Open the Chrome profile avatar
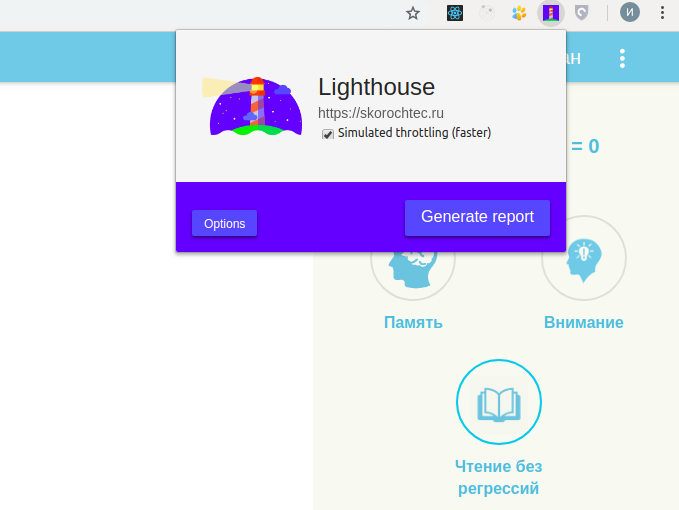 [630, 13]
